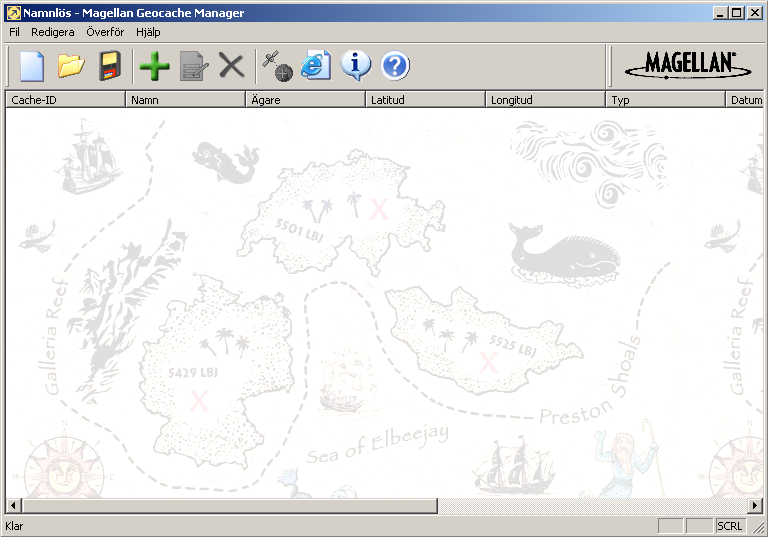Image resolution: width=768 pixels, height=537 pixels.
Task: Open the Överför menu
Action: pyautogui.click(x=105, y=32)
